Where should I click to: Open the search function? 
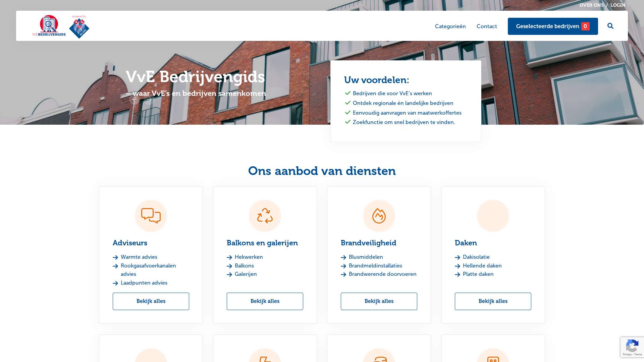(x=610, y=26)
